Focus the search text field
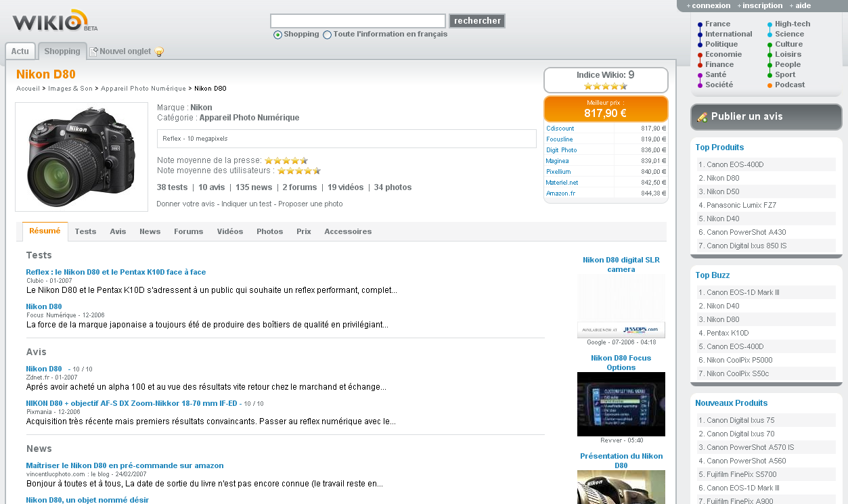 point(358,21)
